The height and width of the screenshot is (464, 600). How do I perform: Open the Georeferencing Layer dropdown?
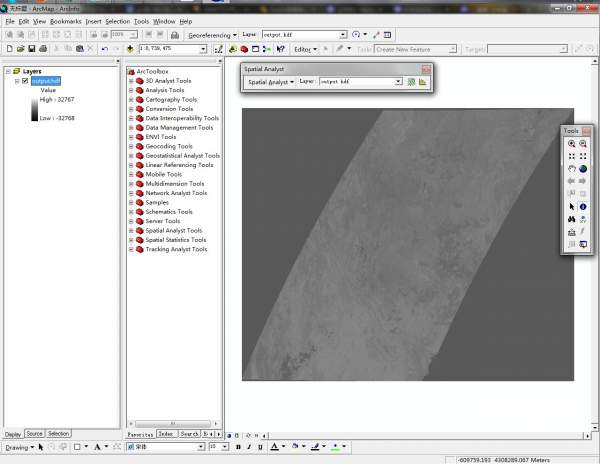coord(342,34)
